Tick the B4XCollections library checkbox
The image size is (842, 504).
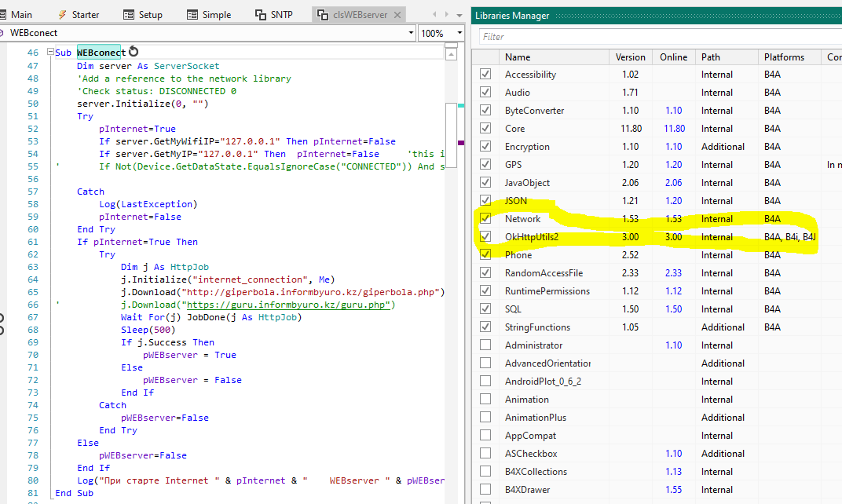click(485, 472)
